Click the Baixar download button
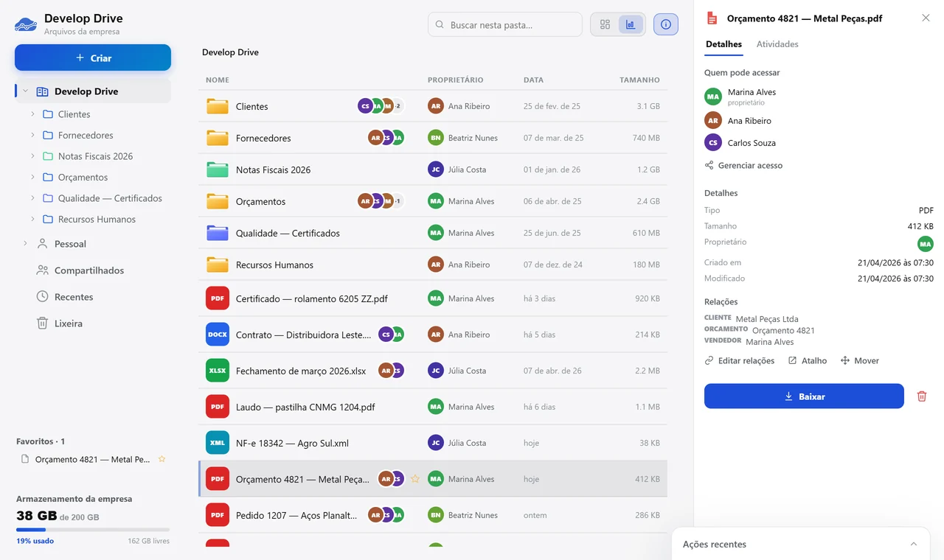The height and width of the screenshot is (560, 944). click(804, 396)
